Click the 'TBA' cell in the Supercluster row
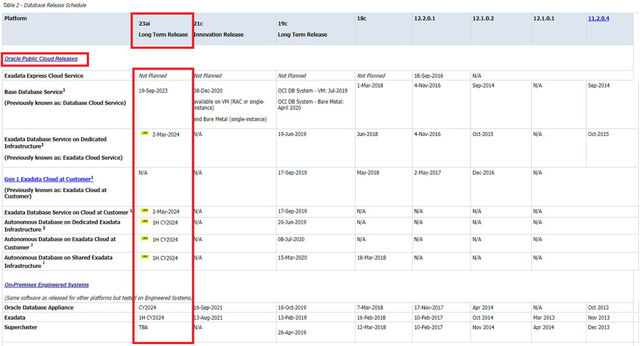This screenshot has height=346, width=644. point(143,327)
